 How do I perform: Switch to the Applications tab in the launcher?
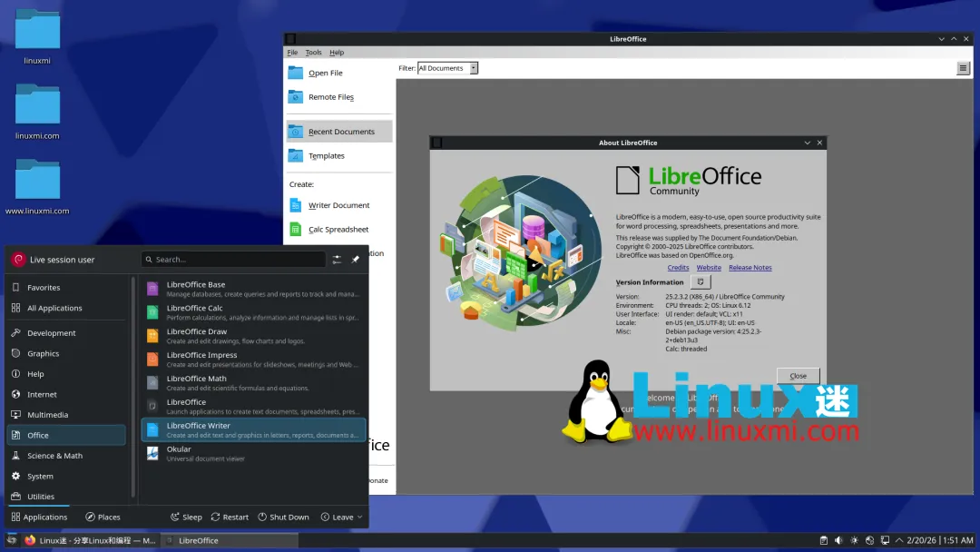[39, 517]
